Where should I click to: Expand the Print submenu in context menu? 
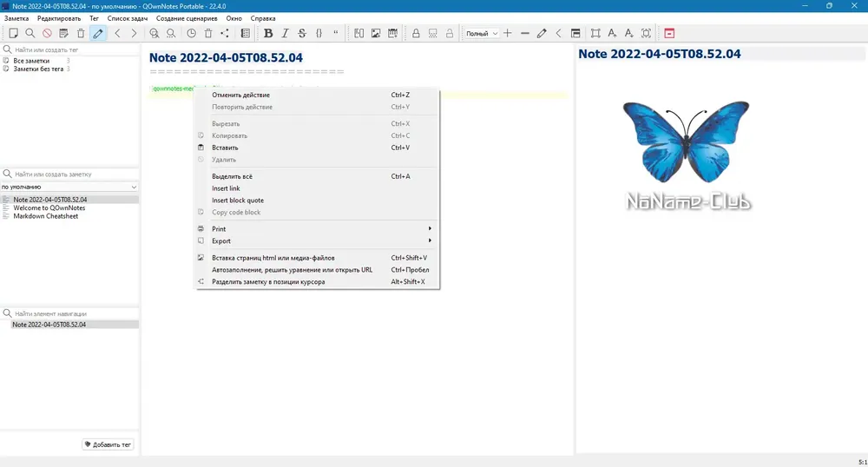click(318, 229)
